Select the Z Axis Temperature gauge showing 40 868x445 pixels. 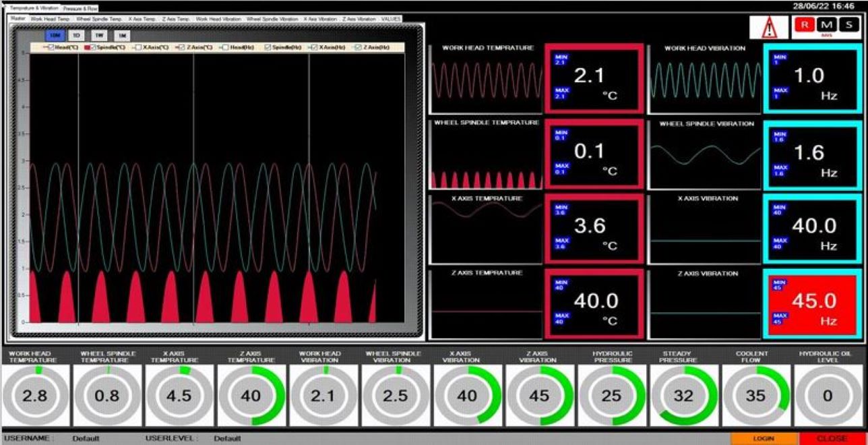[251, 396]
